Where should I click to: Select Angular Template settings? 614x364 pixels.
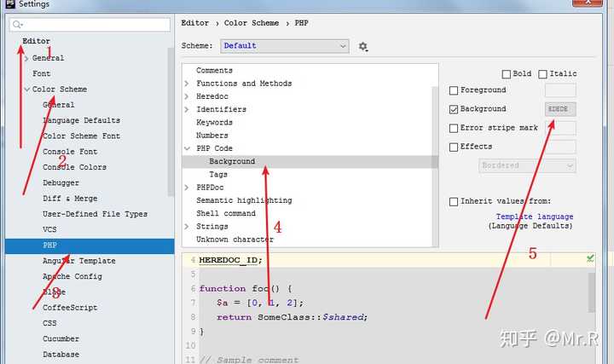click(x=79, y=261)
